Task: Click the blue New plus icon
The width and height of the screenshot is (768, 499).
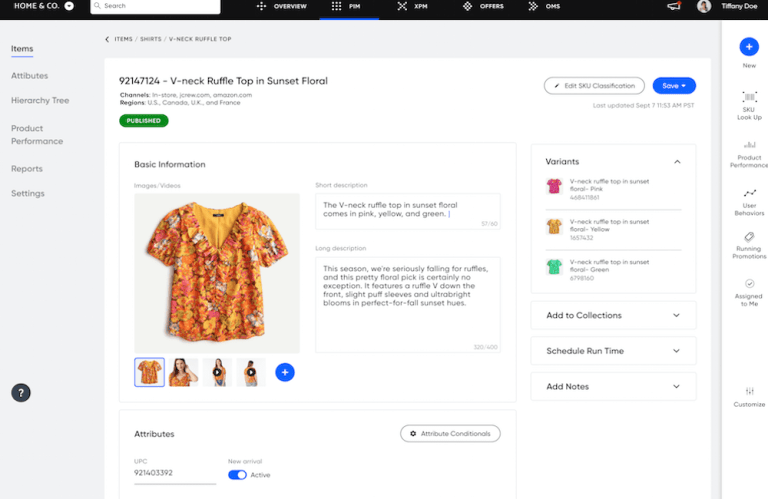Action: point(748,46)
